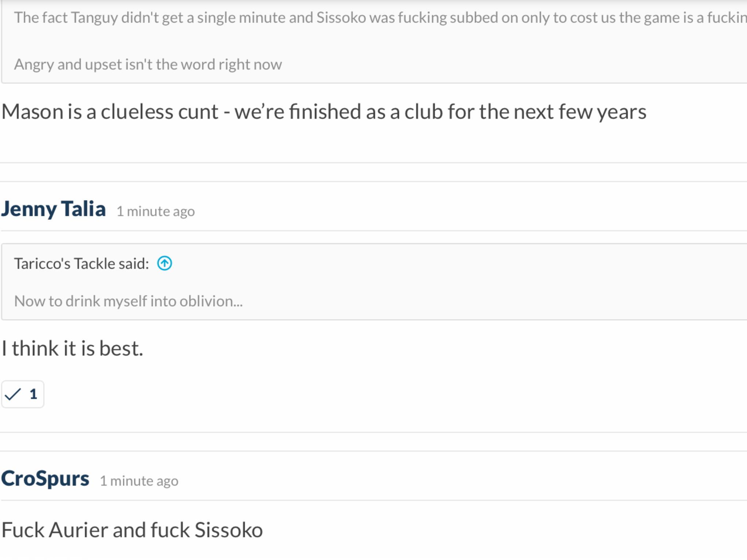Image resolution: width=747 pixels, height=560 pixels.
Task: Click the checkmark reaction count button
Action: [23, 394]
